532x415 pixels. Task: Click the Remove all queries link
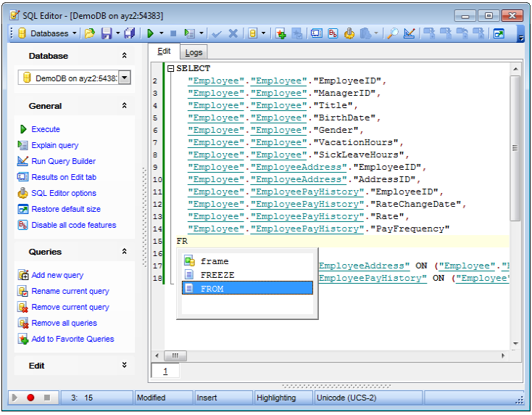pos(64,323)
